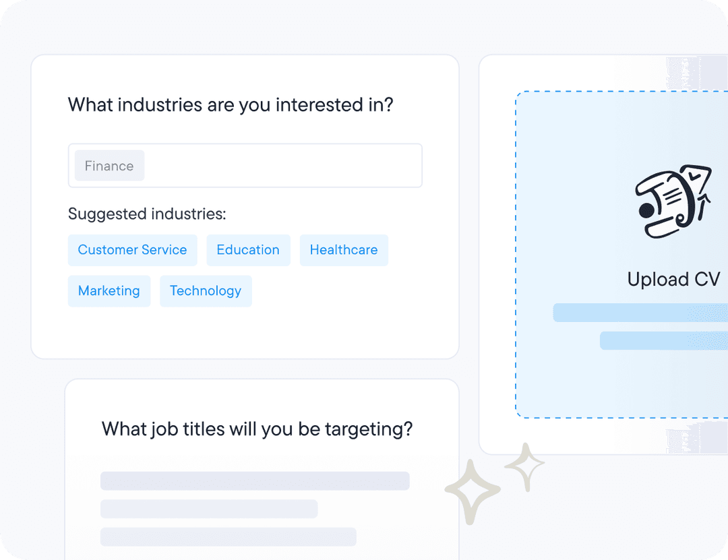Click the Upload CV document icon

(x=673, y=202)
